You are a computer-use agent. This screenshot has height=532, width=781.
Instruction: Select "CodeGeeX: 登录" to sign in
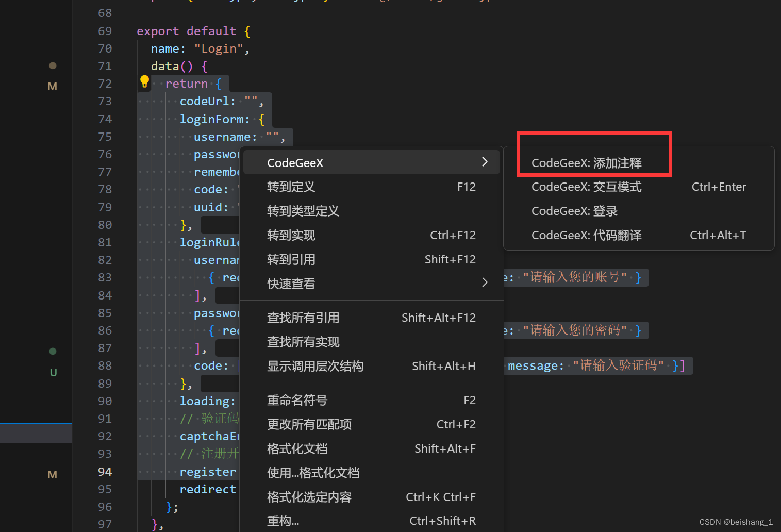point(574,211)
